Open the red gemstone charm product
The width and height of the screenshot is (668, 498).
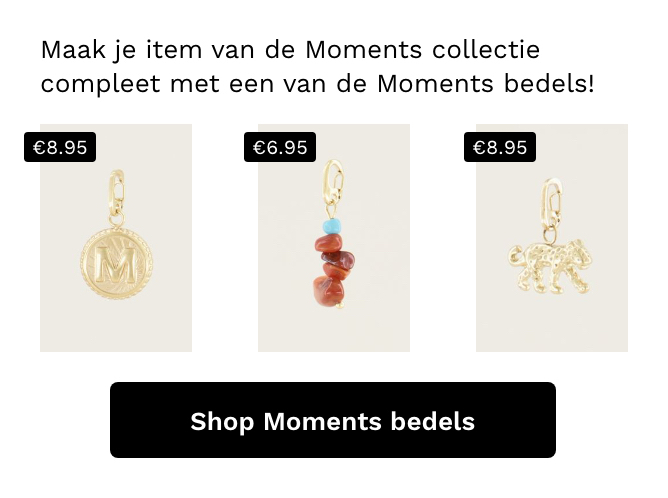[334, 238]
